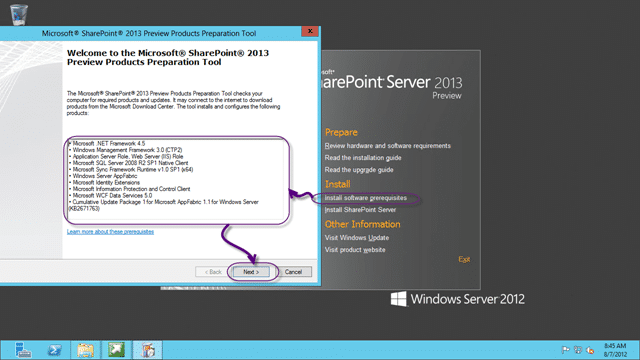Click Exit in the SharePoint splash screen

click(x=464, y=259)
